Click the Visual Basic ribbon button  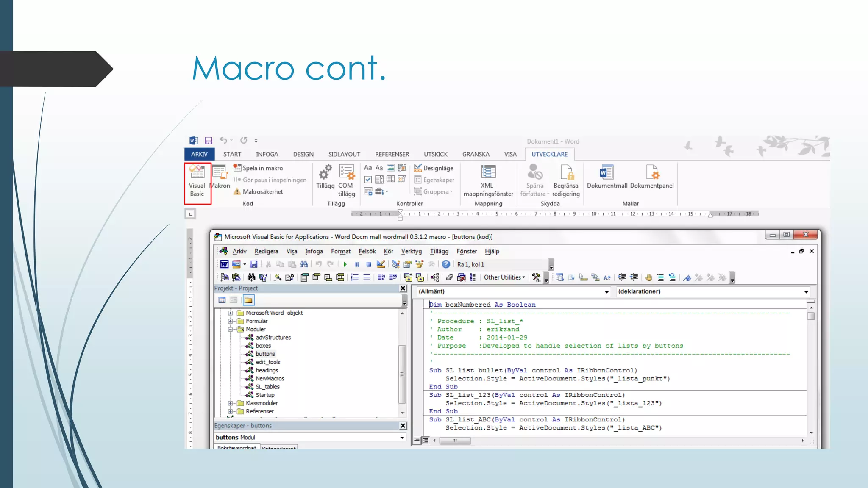(197, 181)
